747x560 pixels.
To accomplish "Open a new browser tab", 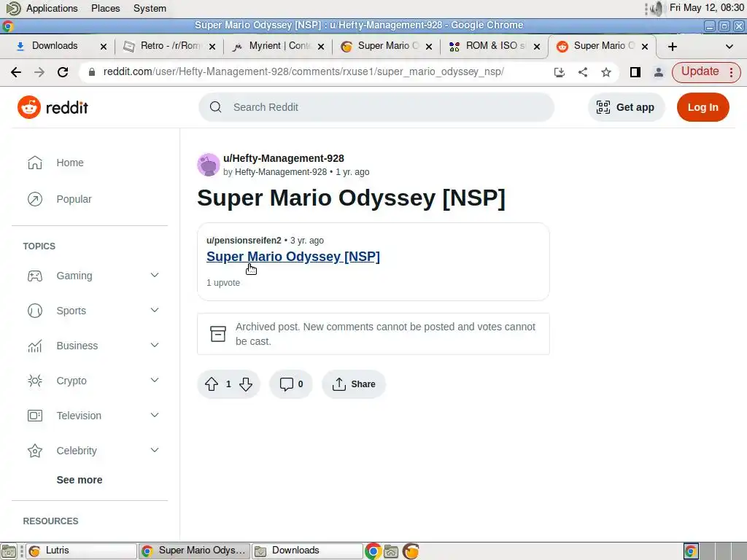I will (x=672, y=46).
